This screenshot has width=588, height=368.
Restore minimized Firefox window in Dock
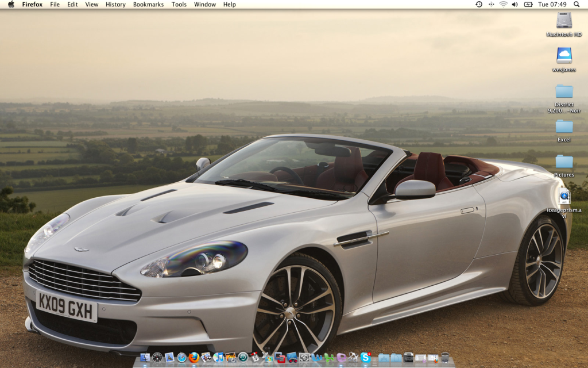(433, 358)
